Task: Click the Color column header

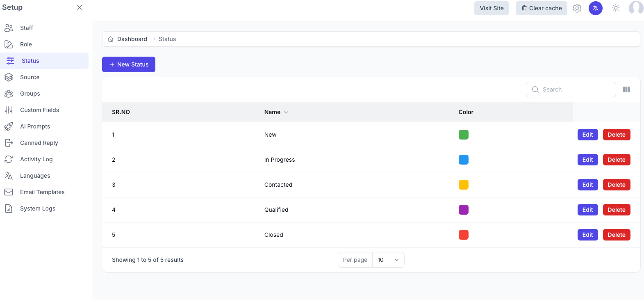Action: [466, 112]
